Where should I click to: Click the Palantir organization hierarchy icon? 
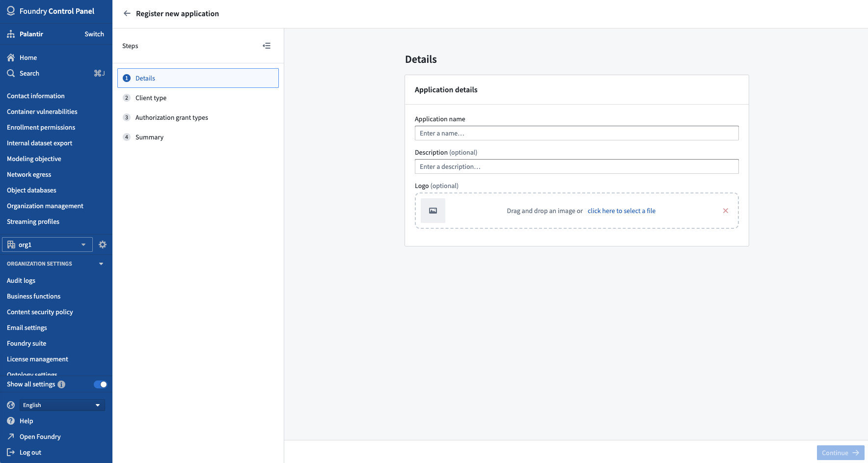(11, 34)
